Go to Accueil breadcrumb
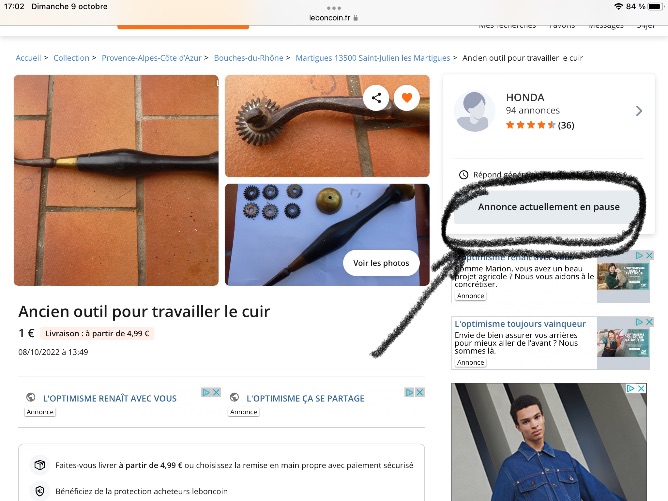The width and height of the screenshot is (668, 501). (28, 58)
